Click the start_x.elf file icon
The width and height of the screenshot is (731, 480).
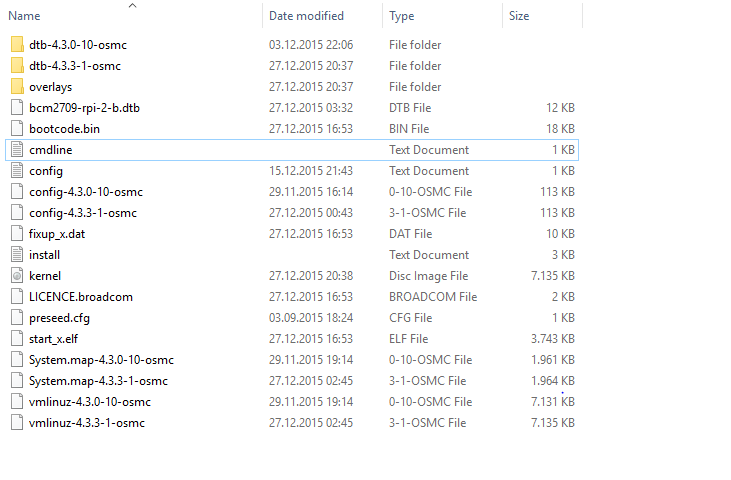coord(17,339)
